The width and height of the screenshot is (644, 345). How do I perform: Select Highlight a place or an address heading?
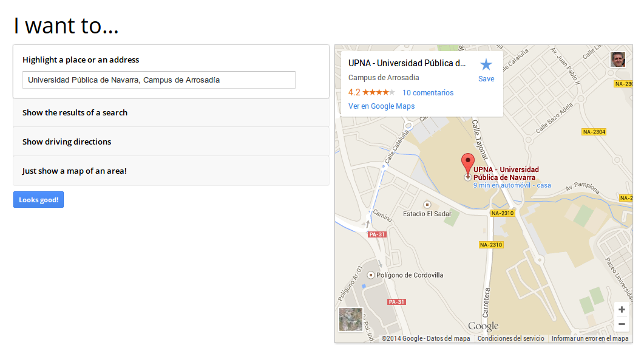point(81,60)
